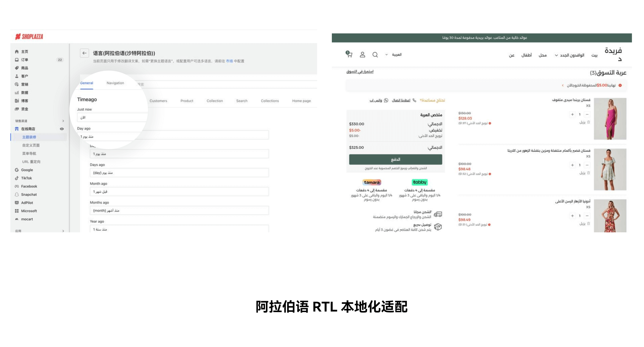
Task: Select the 博客 (Blog) sidebar icon
Action: 17,101
